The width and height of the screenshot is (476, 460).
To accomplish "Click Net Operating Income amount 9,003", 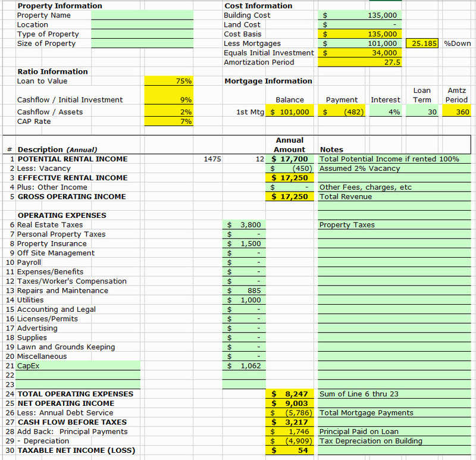I will tap(290, 403).
